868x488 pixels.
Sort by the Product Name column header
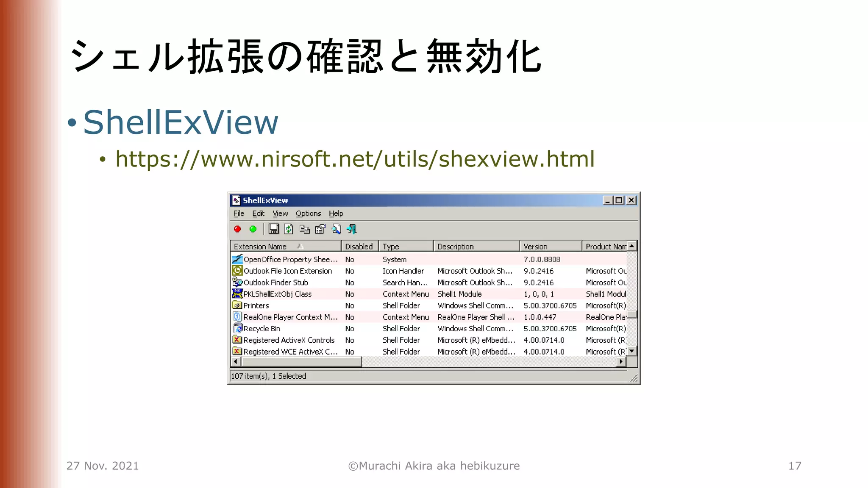605,247
